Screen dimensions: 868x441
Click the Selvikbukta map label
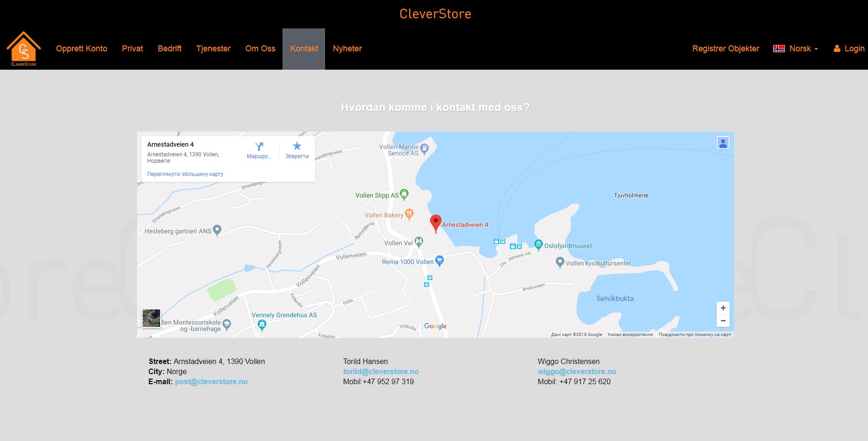pyautogui.click(x=615, y=298)
